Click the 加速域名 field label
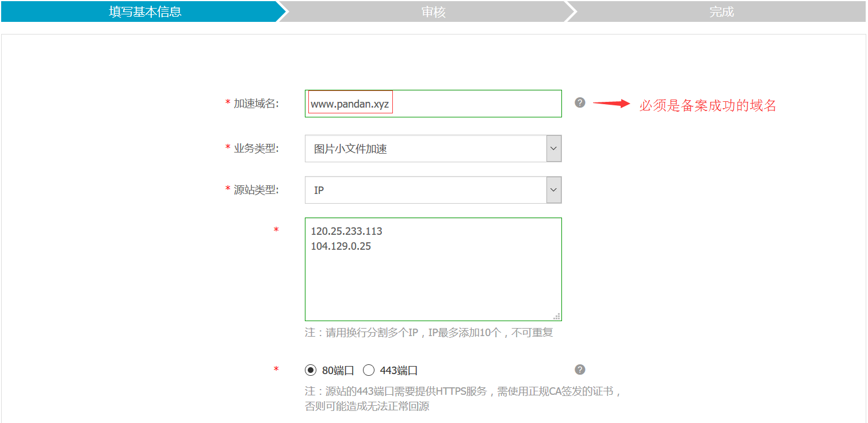Screen dimensions: 868x423 [x=256, y=104]
